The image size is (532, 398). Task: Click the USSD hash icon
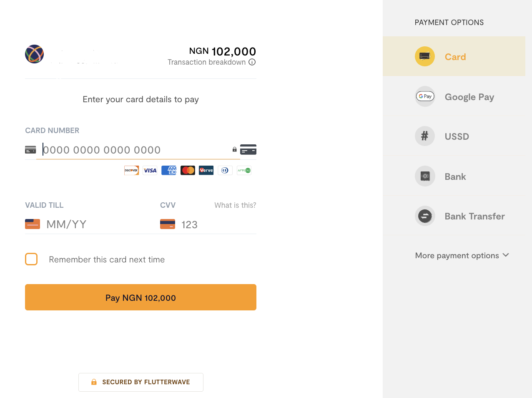click(x=425, y=136)
